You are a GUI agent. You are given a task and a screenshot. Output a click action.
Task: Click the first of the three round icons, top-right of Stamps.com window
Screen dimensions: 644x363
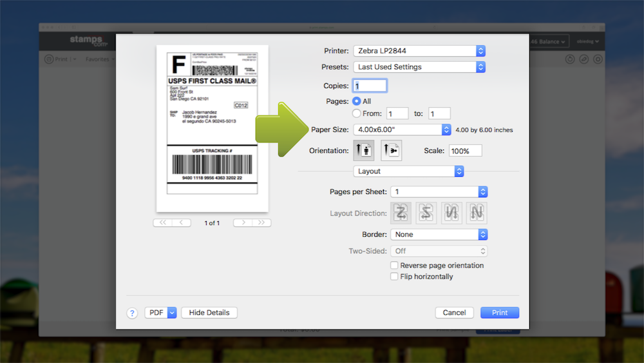click(x=570, y=59)
